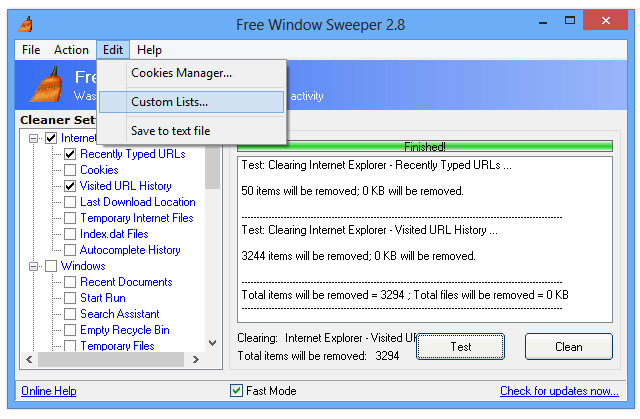Collapse the Windows tree node
Screen dimensions: 640x419
click(x=33, y=266)
